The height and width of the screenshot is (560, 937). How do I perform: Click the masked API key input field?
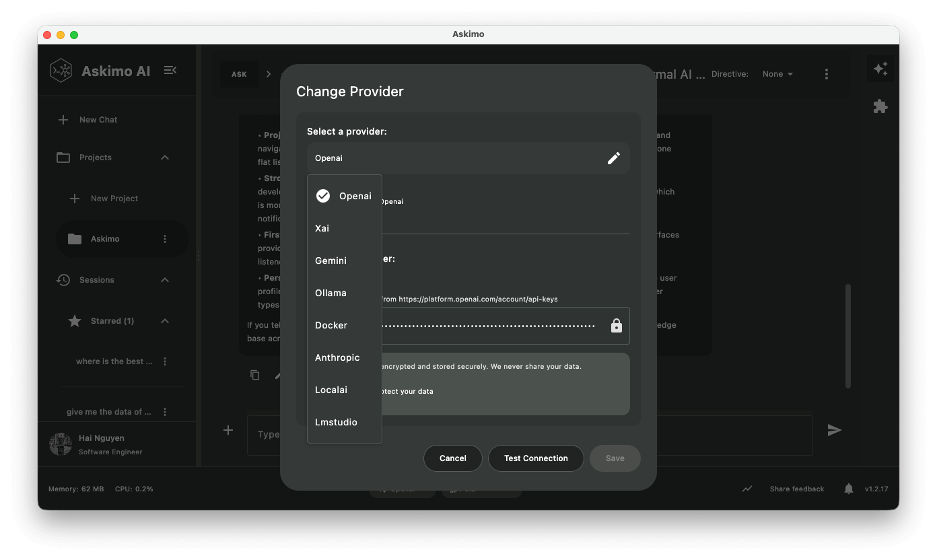click(468, 326)
